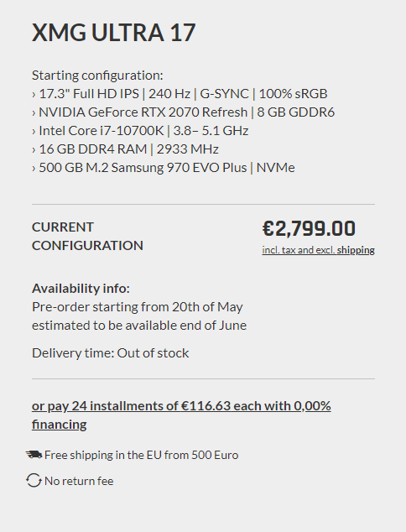Click the Delivery time: Out of stock text

pyautogui.click(x=110, y=353)
